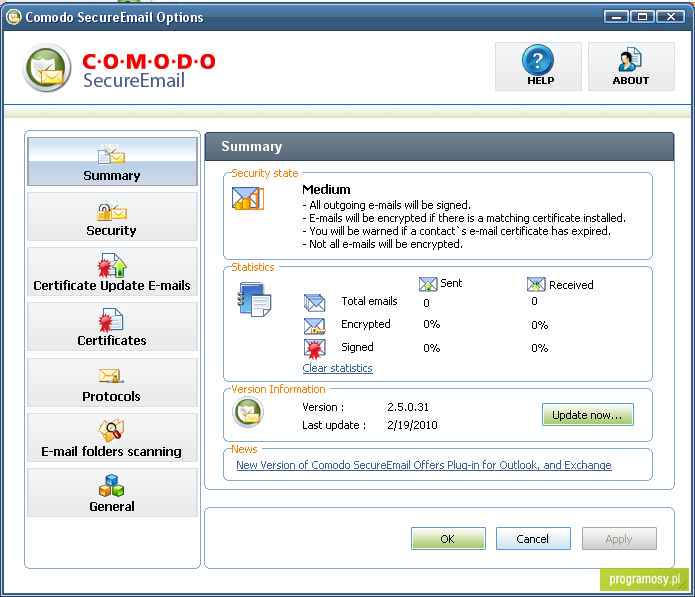Viewport: 695px width, 597px height.
Task: Click the Medium security state envelope icon
Action: (x=248, y=198)
